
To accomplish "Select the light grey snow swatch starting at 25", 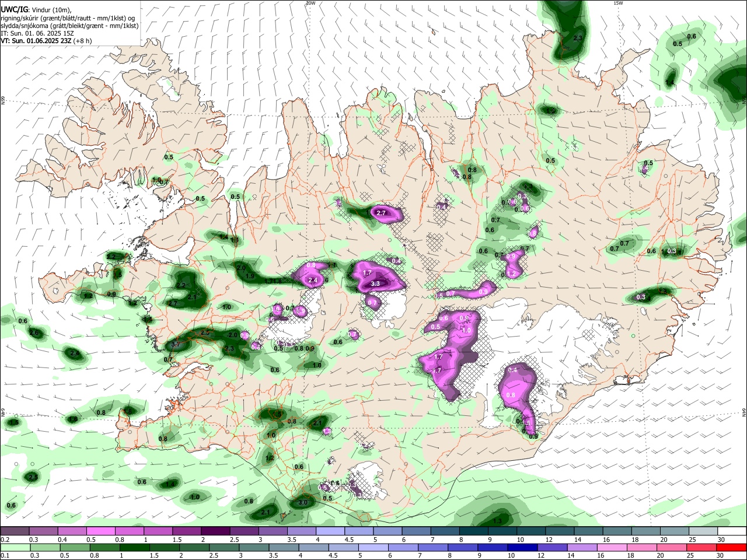I will 703,531.
